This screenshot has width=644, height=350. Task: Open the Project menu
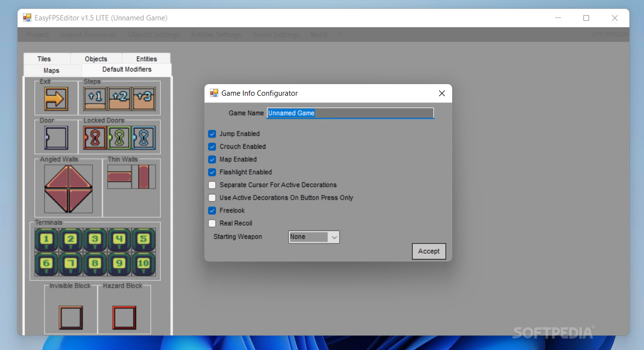coord(38,35)
